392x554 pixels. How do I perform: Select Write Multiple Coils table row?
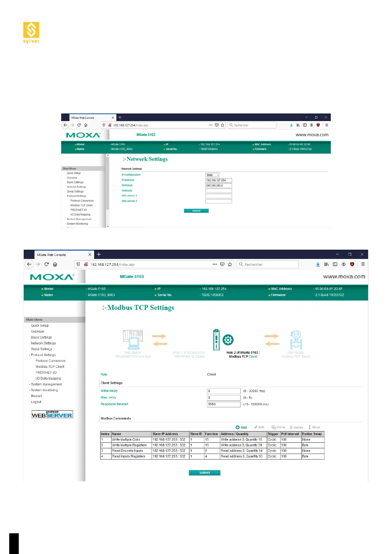[212, 440]
